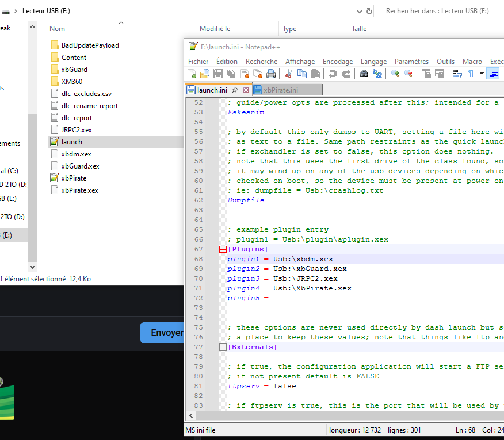
Task: Close the launch.ini tab
Action: coord(246,90)
